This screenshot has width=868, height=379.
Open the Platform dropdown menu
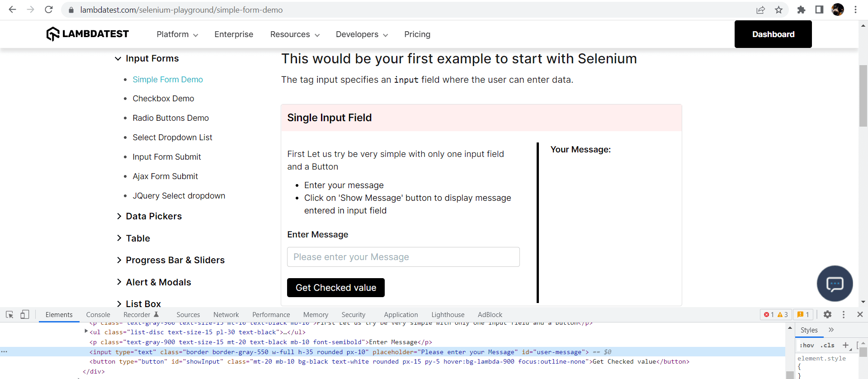(x=177, y=34)
